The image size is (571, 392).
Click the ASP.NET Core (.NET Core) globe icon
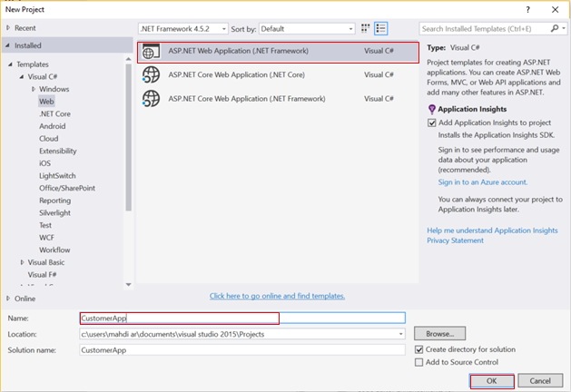tap(151, 75)
